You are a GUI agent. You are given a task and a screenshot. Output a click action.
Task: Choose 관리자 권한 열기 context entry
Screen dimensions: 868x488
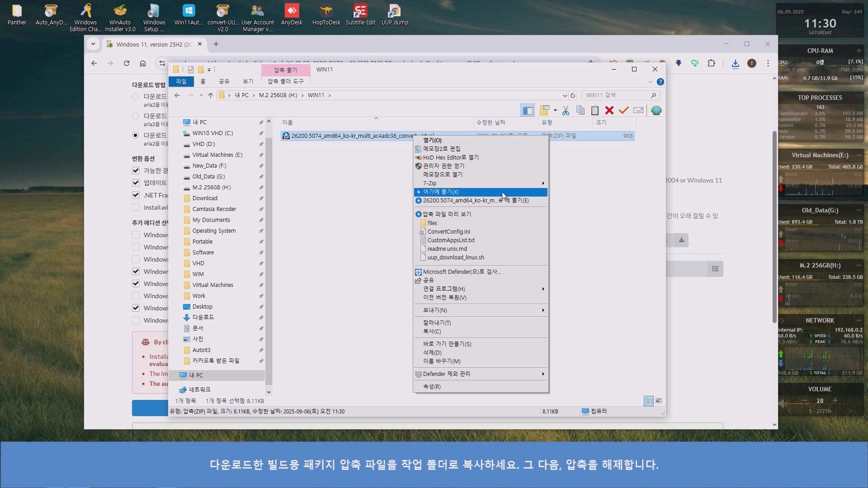point(481,166)
